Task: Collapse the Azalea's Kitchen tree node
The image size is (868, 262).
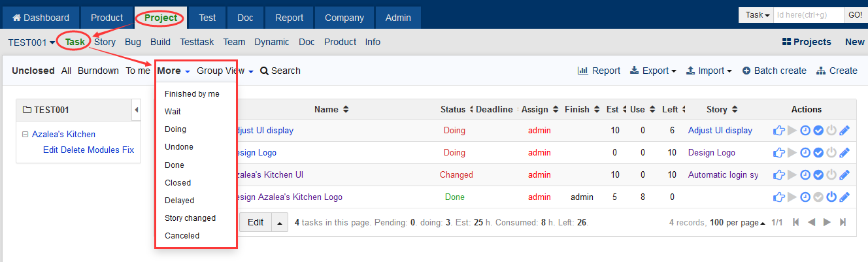Action: point(25,135)
